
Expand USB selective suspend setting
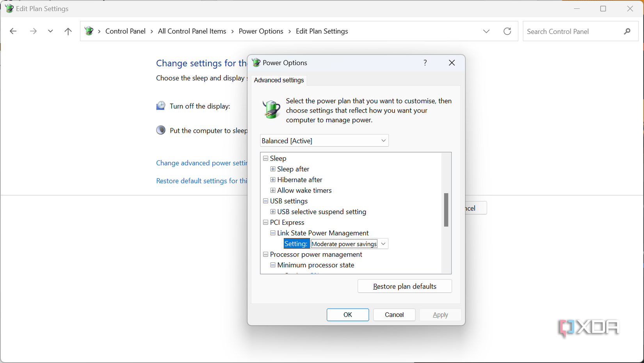(x=273, y=212)
